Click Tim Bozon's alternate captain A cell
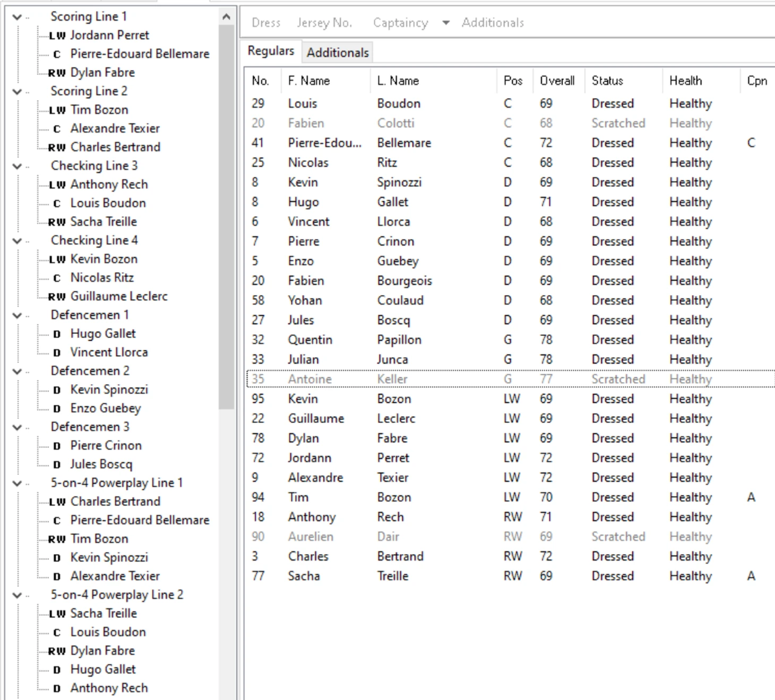 tap(751, 497)
